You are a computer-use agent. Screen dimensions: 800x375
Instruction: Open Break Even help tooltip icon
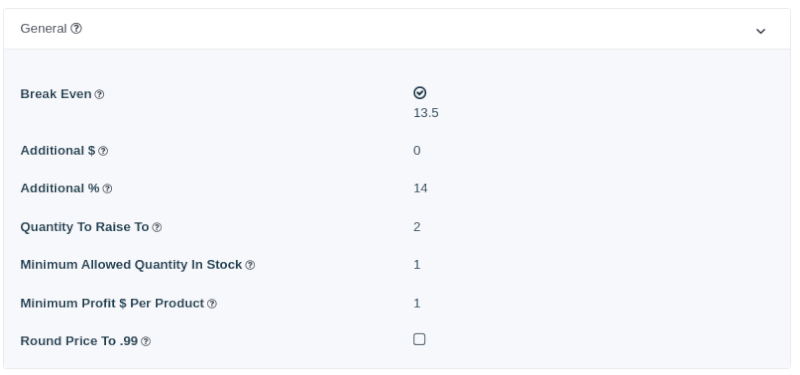99,94
